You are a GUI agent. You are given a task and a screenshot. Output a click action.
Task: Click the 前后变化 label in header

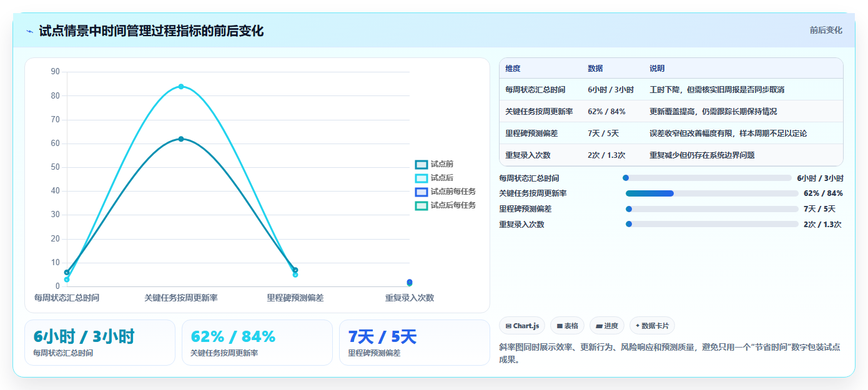826,30
